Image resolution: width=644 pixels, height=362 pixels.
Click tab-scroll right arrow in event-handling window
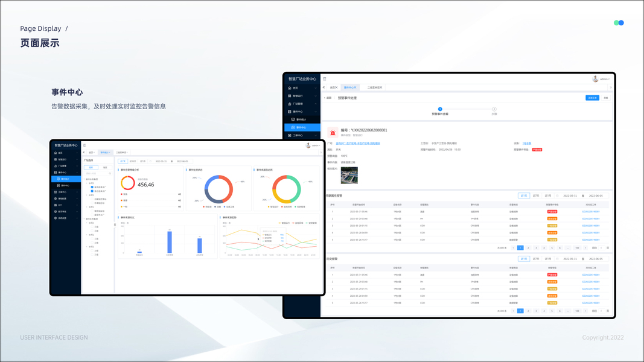(x=611, y=87)
